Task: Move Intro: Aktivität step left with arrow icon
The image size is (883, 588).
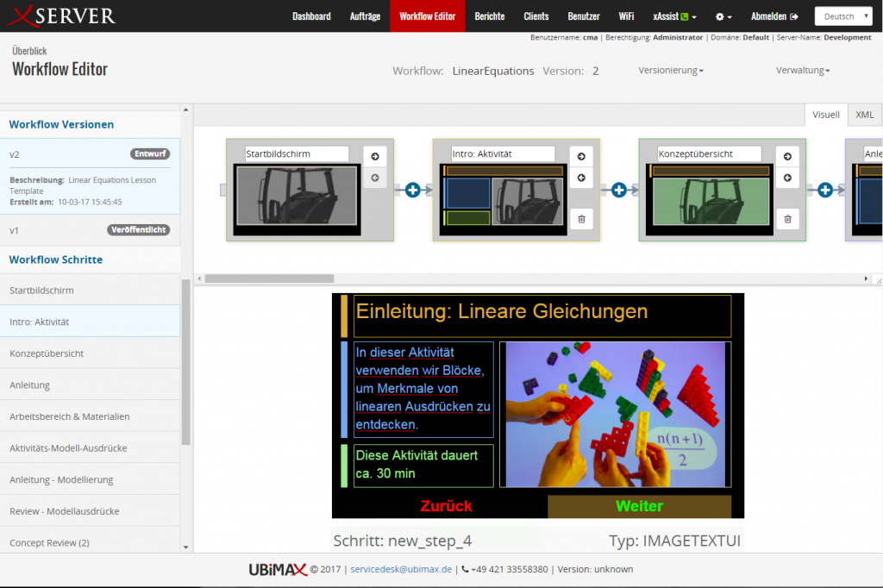Action: pyautogui.click(x=581, y=178)
